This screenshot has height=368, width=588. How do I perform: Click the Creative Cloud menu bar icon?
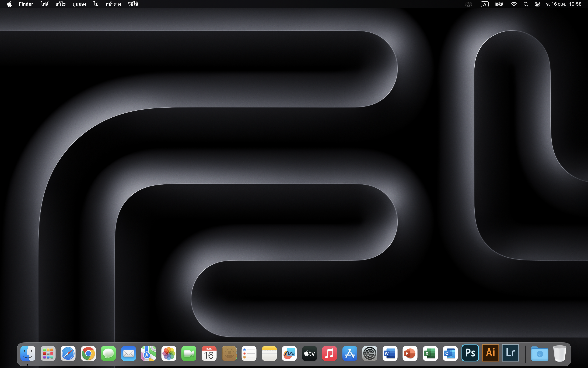tap(468, 4)
